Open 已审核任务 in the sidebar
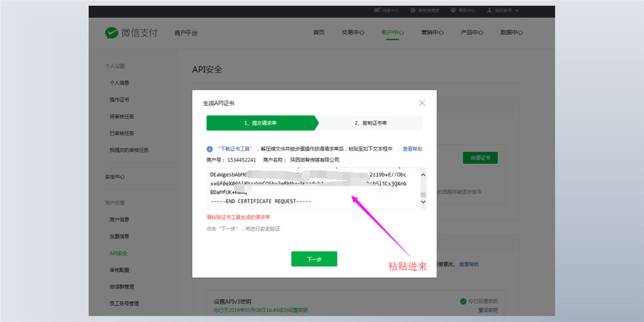 (x=122, y=133)
